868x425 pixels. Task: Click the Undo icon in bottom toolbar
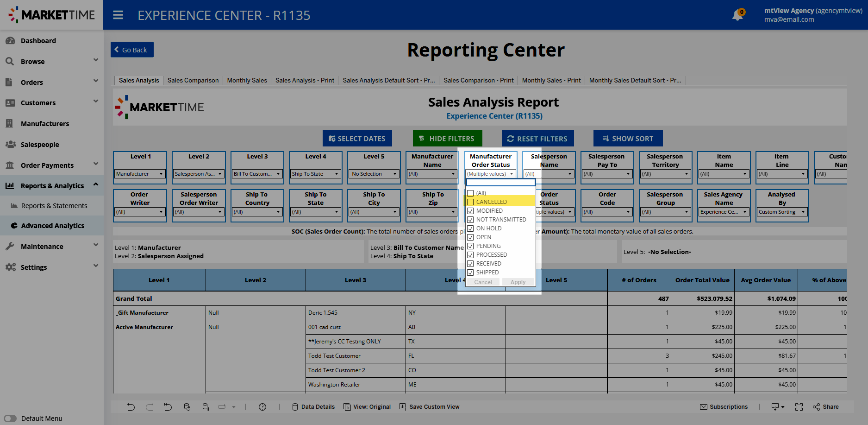pyautogui.click(x=131, y=407)
